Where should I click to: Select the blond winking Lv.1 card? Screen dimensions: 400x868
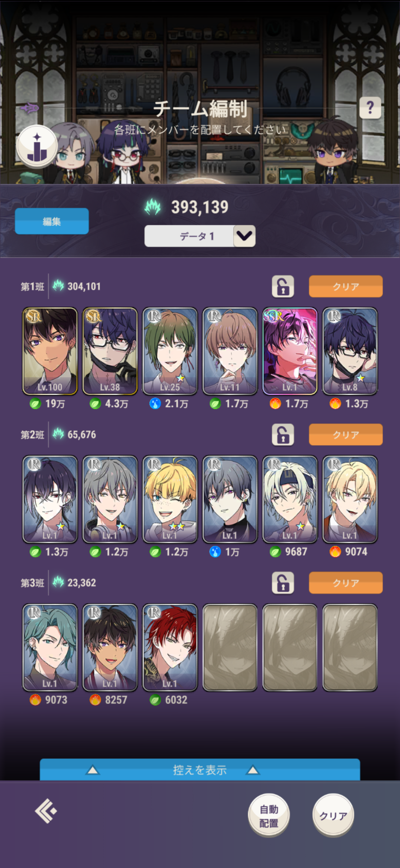click(x=170, y=499)
